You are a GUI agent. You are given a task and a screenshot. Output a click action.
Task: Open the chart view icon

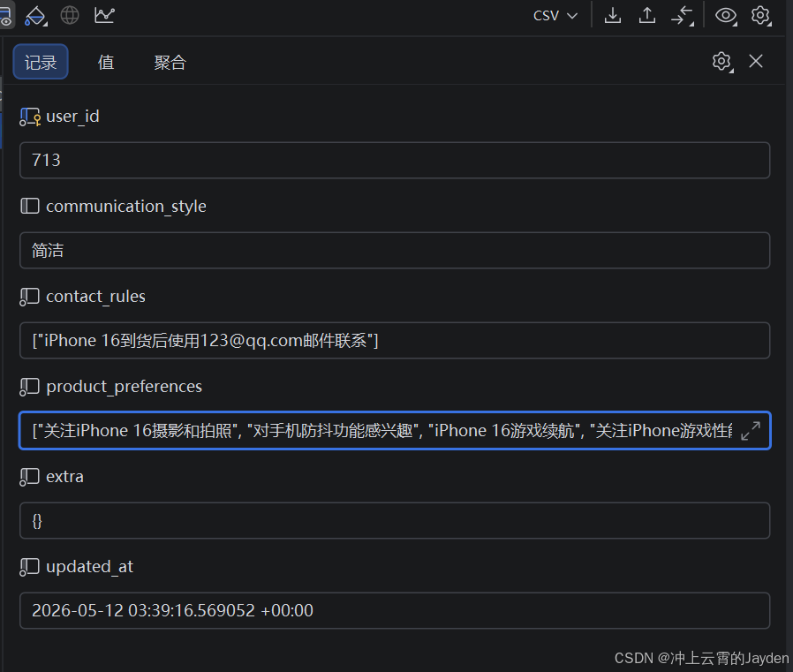tap(105, 15)
